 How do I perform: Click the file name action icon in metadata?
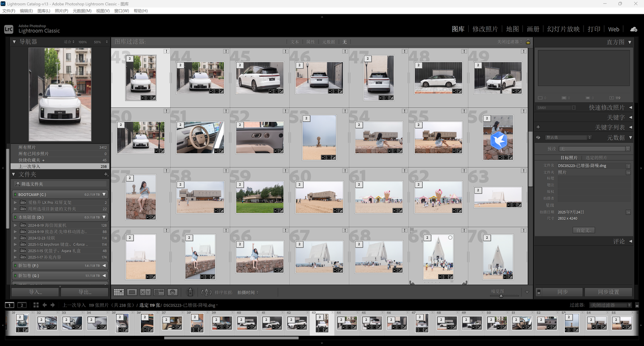click(628, 166)
